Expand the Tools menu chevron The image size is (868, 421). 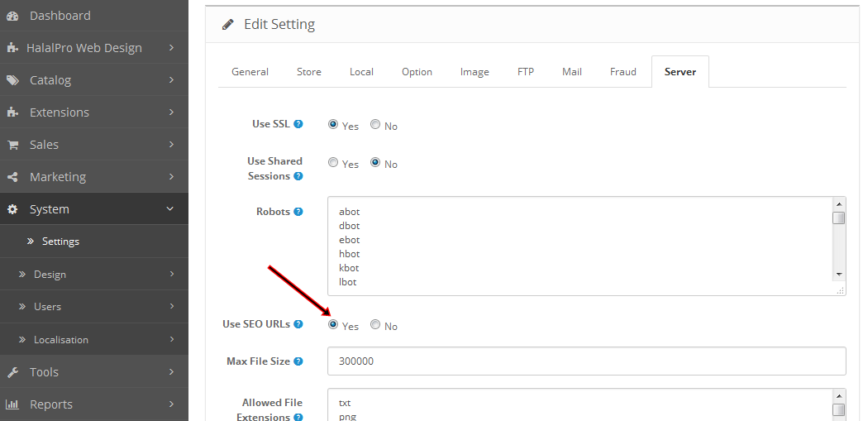coord(171,371)
